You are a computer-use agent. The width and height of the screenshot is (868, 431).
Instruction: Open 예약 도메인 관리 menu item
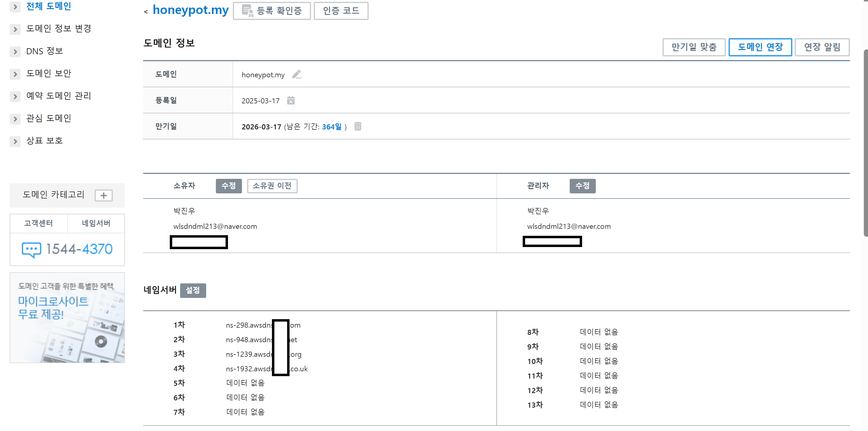[x=59, y=96]
